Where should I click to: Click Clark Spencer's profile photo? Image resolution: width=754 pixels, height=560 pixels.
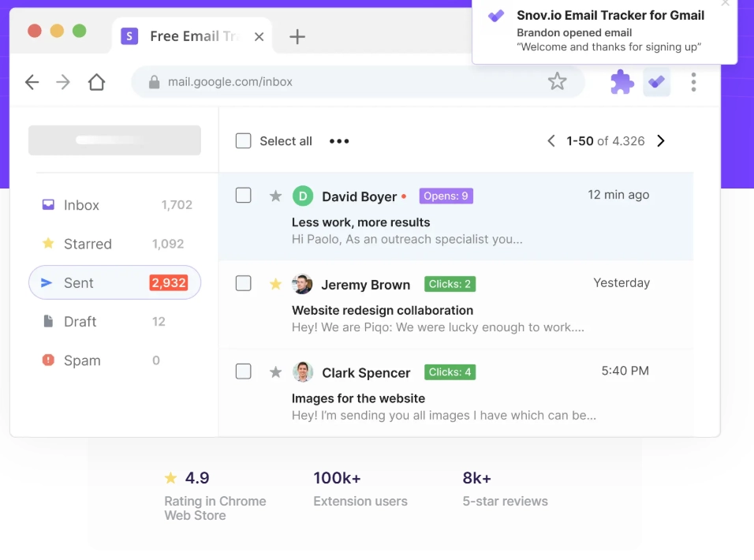302,371
